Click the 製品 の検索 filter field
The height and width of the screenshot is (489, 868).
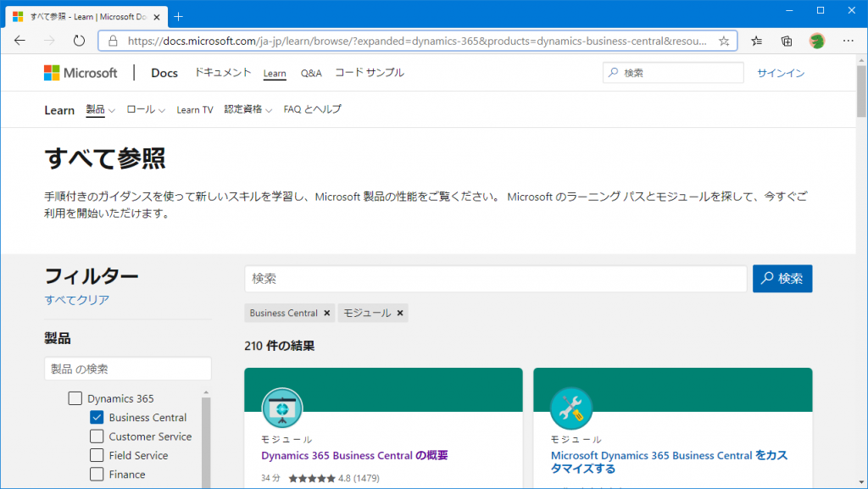[x=128, y=369]
